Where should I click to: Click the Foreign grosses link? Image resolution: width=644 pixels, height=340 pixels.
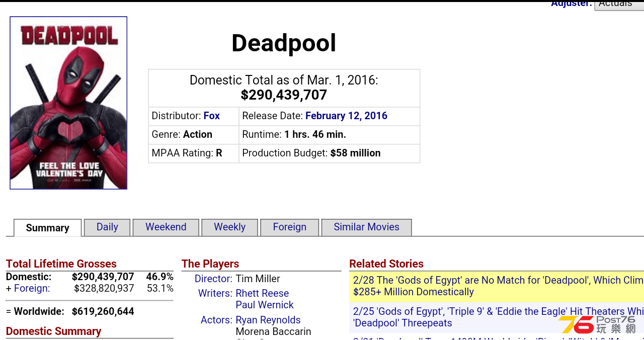click(32, 289)
